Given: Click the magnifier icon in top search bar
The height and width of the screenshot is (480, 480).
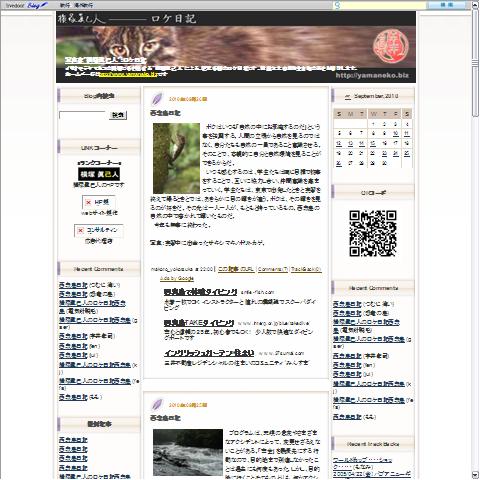Looking at the screenshot, I should (x=337, y=5).
